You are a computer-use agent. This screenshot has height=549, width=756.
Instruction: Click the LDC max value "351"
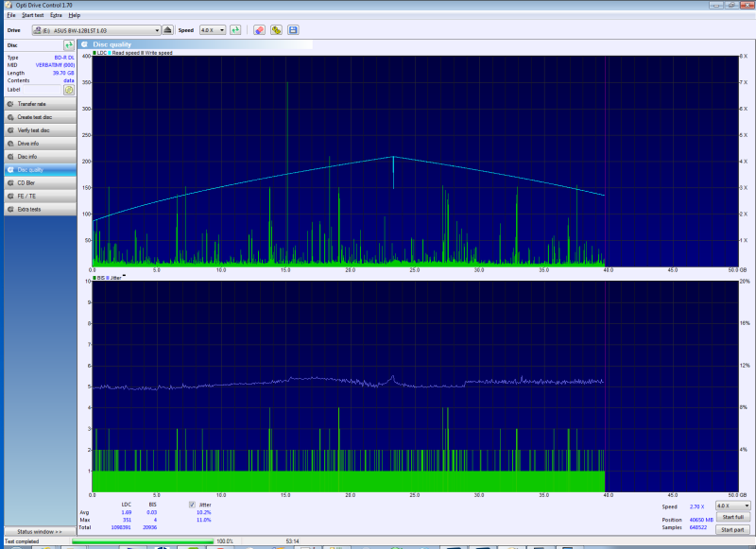tap(127, 520)
